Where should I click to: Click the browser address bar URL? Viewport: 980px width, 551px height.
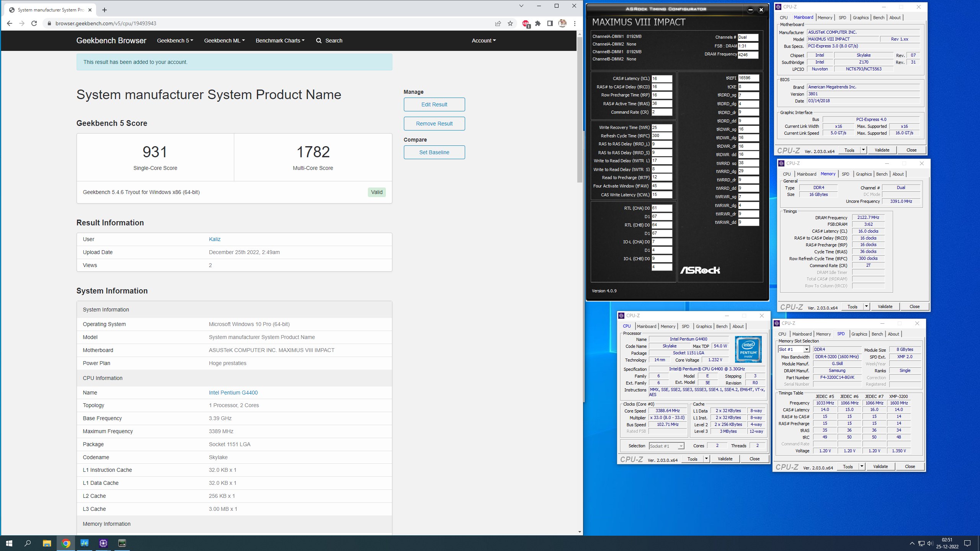click(x=106, y=23)
